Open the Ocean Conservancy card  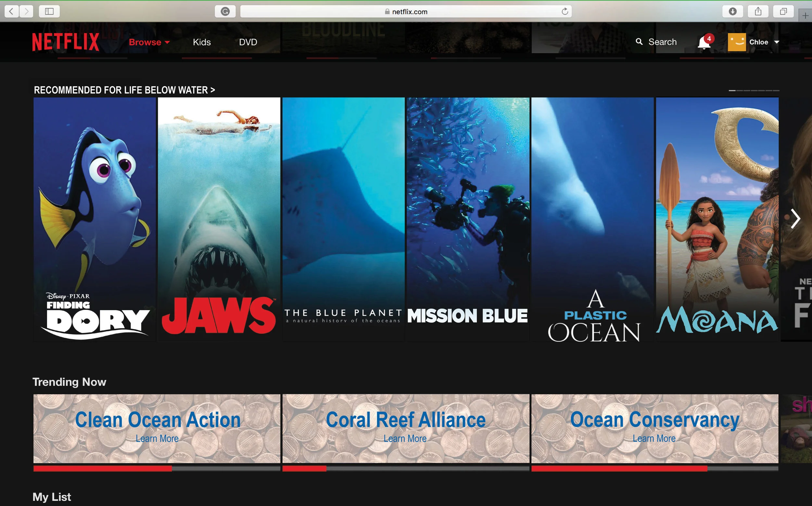[655, 429]
